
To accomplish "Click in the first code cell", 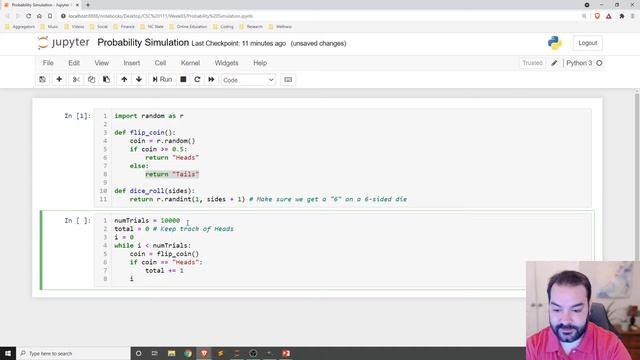I will tap(343, 158).
